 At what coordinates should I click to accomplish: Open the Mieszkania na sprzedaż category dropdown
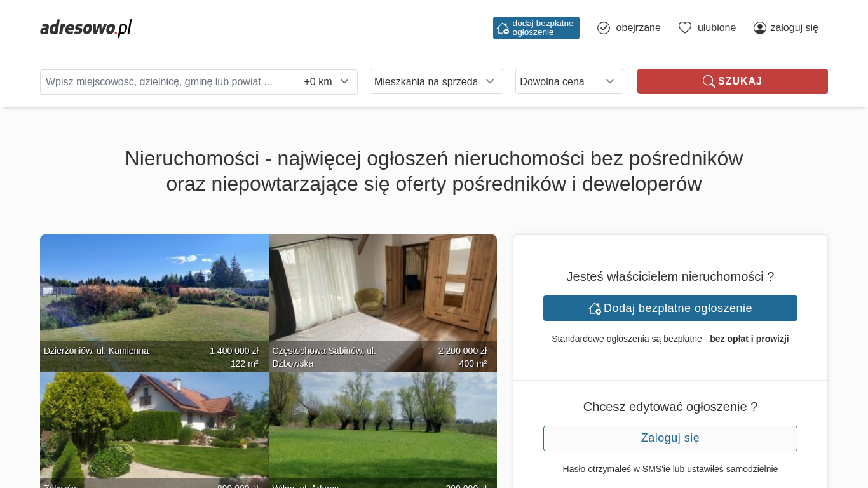436,81
